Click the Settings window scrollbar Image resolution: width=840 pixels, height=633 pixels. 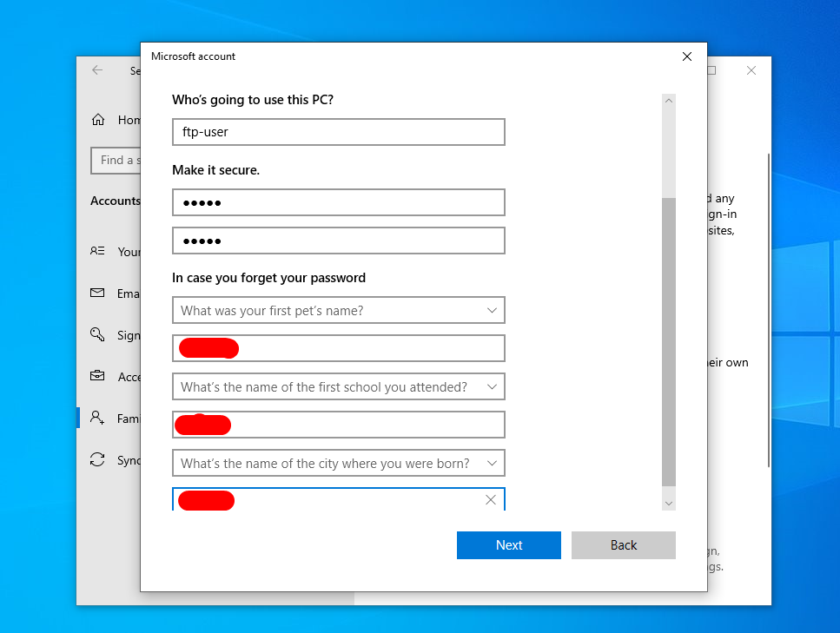click(769, 311)
